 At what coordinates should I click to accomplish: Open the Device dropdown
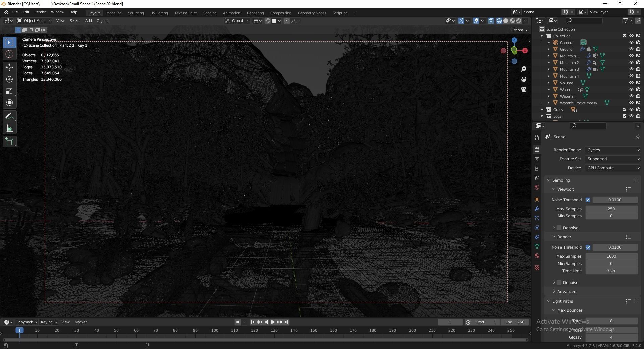point(613,168)
